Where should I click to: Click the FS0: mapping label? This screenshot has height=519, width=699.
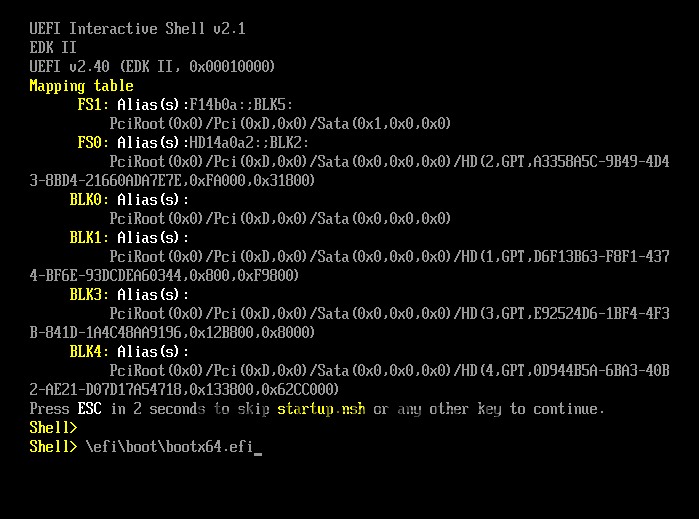tap(94, 143)
